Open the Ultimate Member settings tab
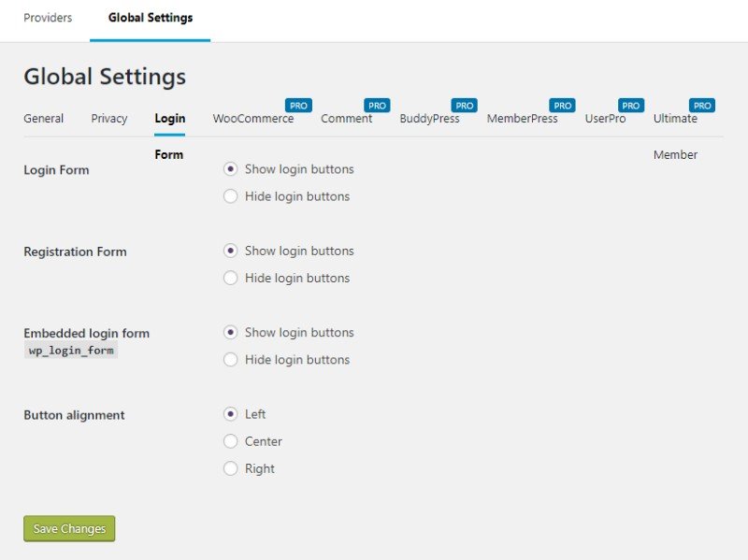748x560 pixels. click(677, 118)
